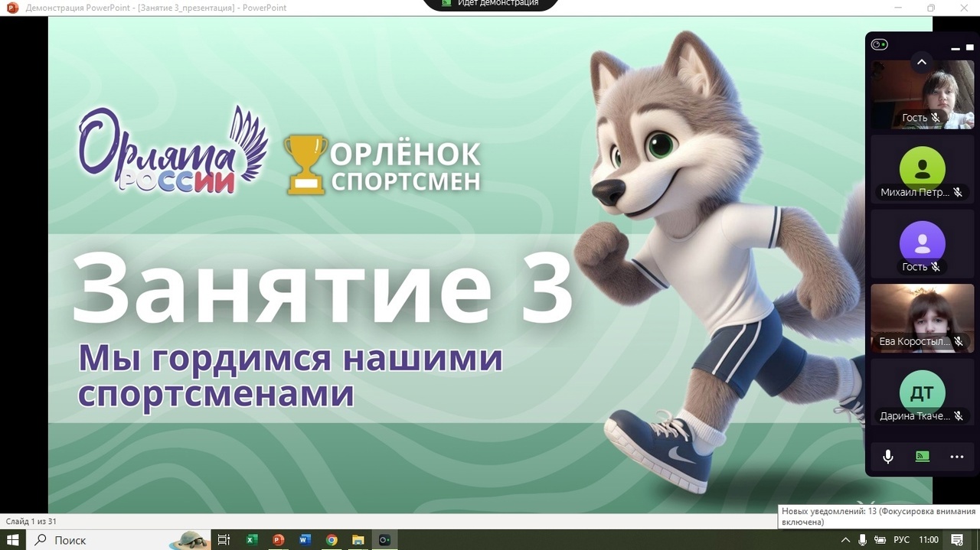Click the recording indicator in call panel
980x550 pixels.
click(x=879, y=44)
